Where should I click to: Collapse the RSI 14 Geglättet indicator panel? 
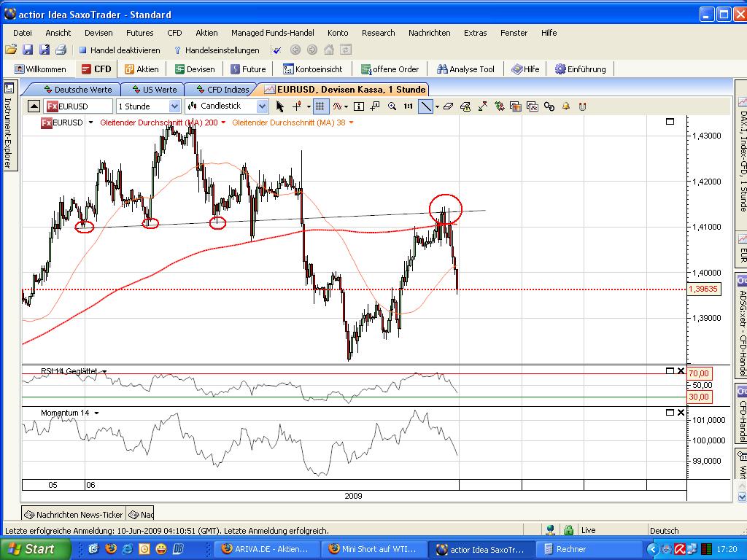click(669, 371)
